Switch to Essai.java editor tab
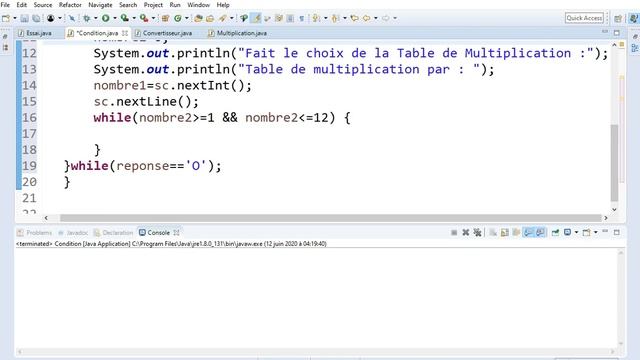Image resolution: width=640 pixels, height=360 pixels. (x=35, y=33)
